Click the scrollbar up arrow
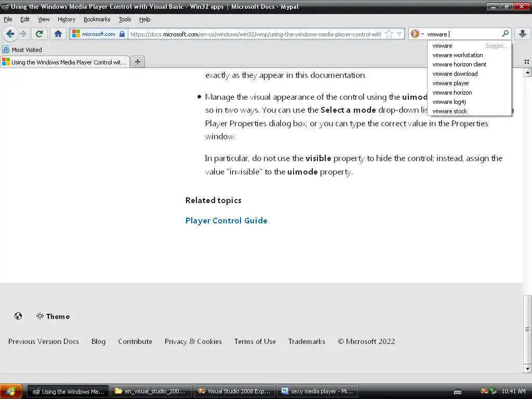The height and width of the screenshot is (399, 532). tap(527, 72)
